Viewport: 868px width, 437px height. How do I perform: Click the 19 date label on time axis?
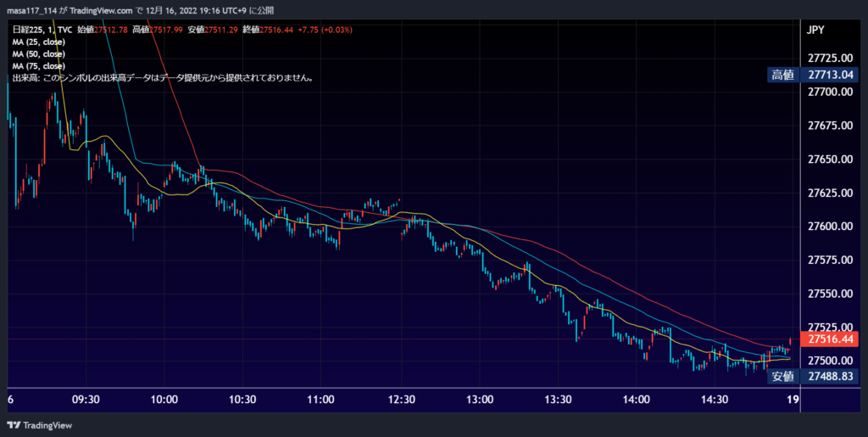point(793,400)
